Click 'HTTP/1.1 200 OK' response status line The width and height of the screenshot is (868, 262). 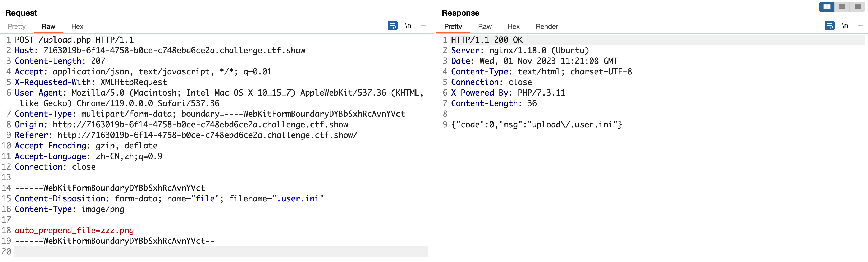[x=487, y=40]
